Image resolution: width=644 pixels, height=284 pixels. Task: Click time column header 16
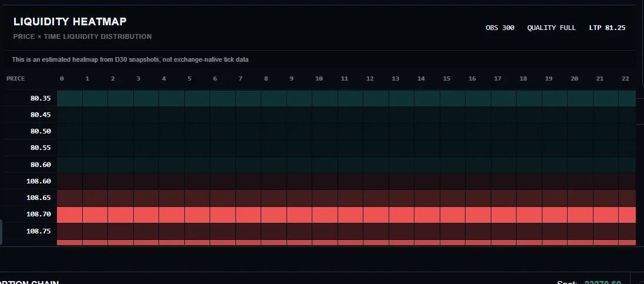tap(473, 79)
